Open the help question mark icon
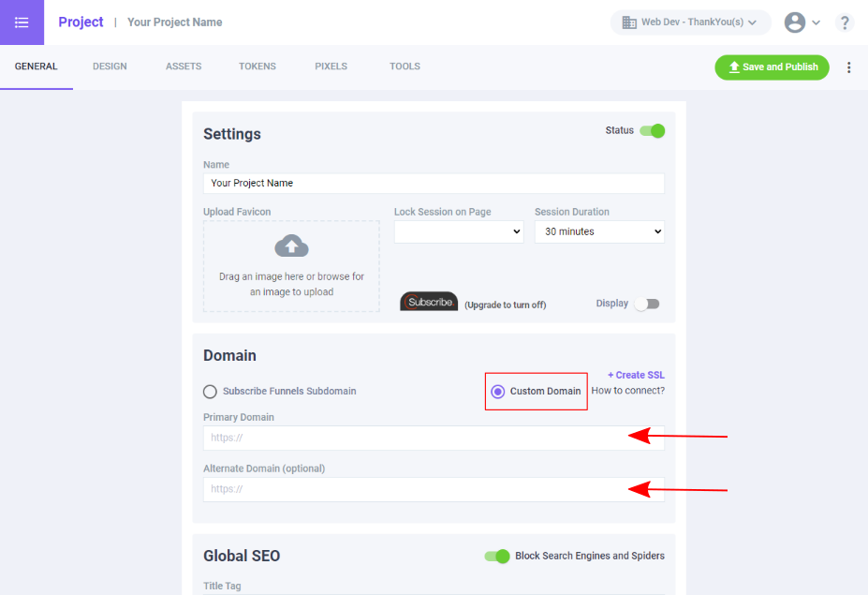Screen dimensions: 868x595 845,22
